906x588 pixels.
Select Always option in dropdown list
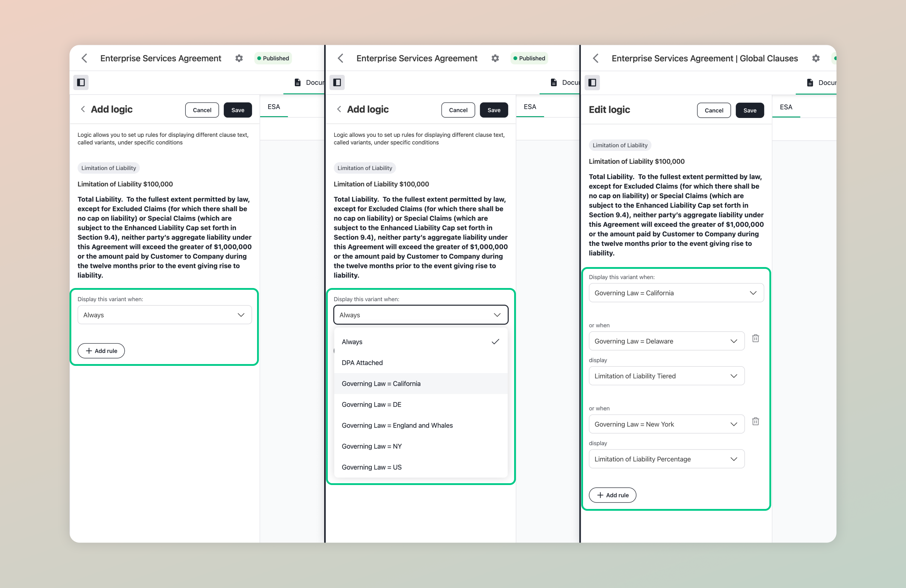(421, 342)
